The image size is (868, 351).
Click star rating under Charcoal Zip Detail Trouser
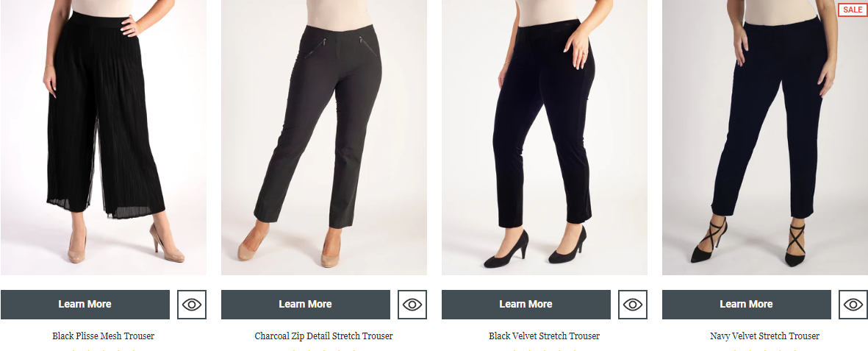(x=324, y=350)
